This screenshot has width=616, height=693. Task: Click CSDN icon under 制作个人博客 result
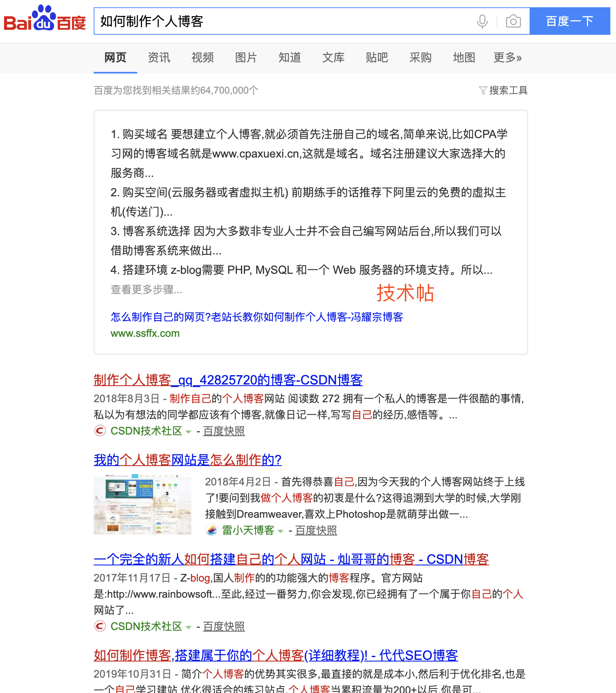pyautogui.click(x=100, y=431)
